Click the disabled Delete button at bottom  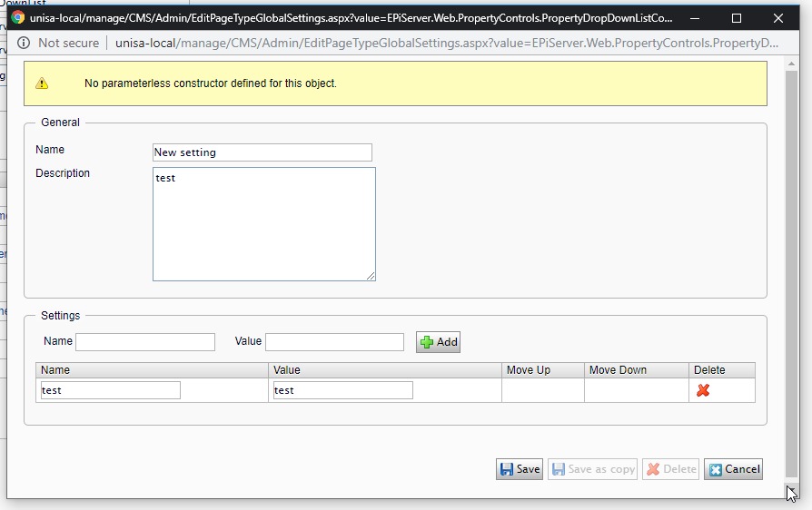tap(670, 469)
